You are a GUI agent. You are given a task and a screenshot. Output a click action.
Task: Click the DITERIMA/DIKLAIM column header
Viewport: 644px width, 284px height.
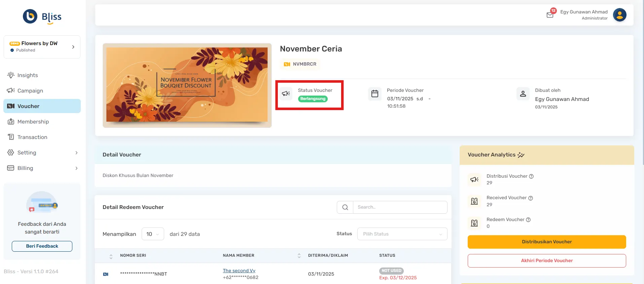click(328, 255)
